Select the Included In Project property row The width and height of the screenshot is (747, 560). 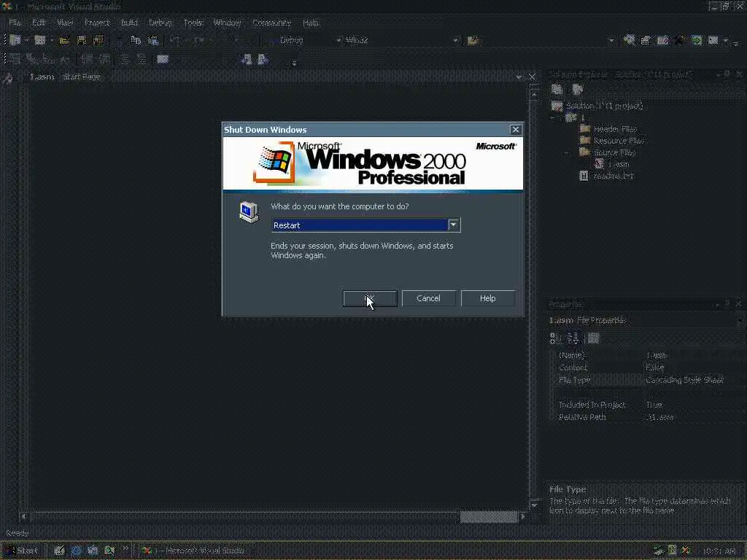pyautogui.click(x=648, y=405)
